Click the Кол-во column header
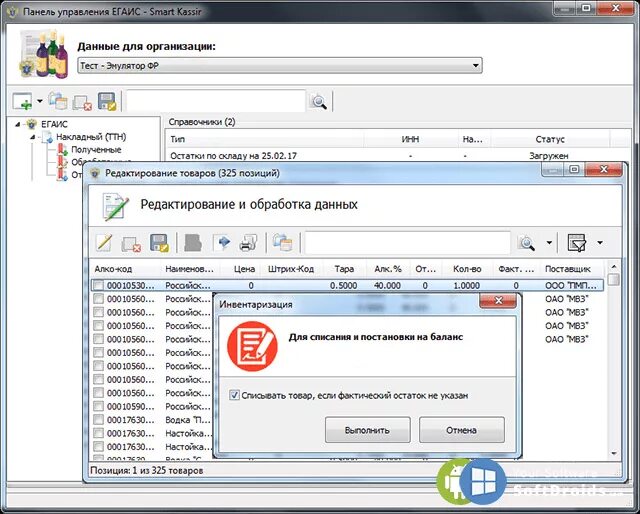Viewport: 640px width, 514px height. click(467, 269)
